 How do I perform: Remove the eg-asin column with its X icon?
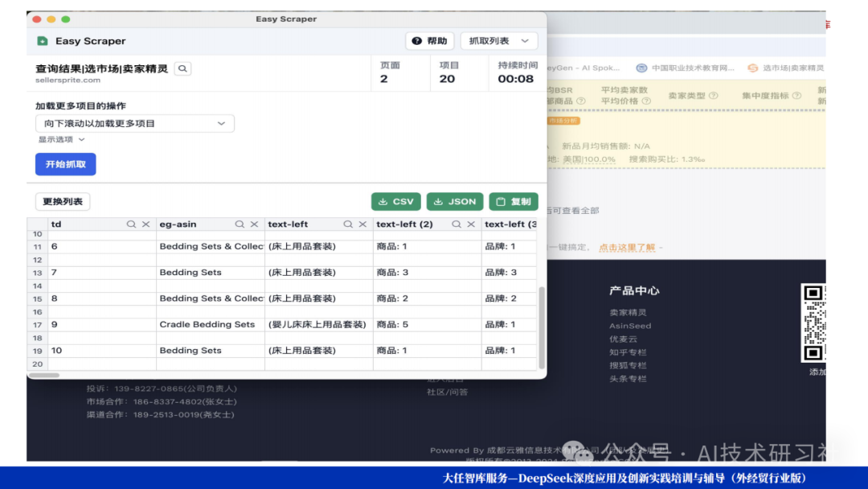[254, 224]
